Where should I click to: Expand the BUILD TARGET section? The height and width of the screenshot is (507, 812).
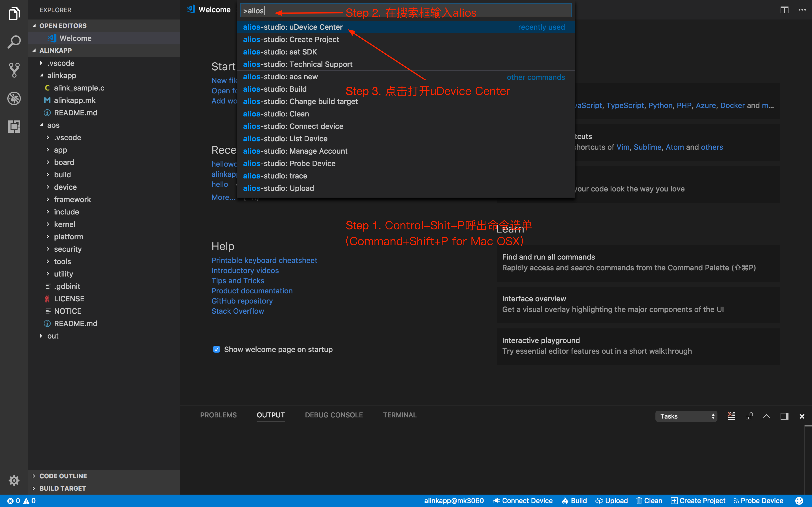tap(62, 488)
